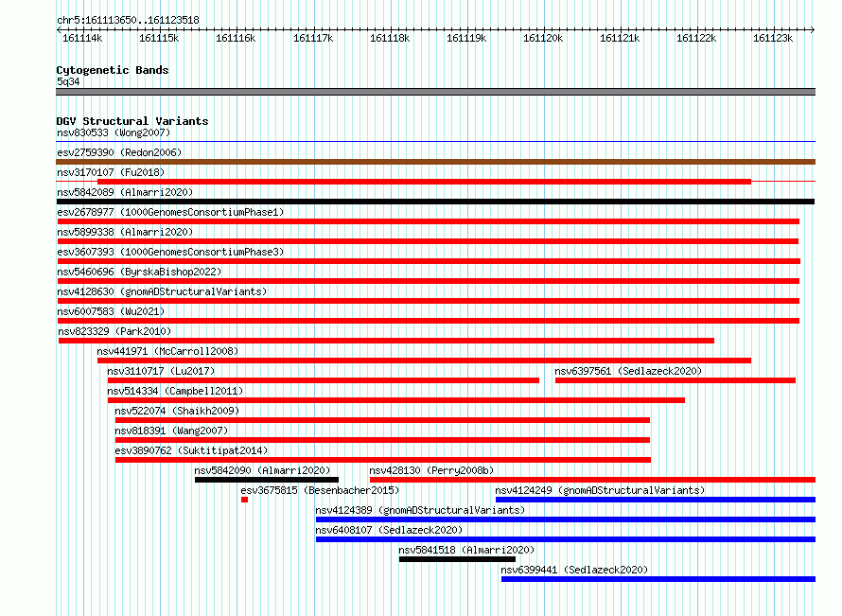Open nsv514334 (Campbell2011) label

(x=175, y=391)
